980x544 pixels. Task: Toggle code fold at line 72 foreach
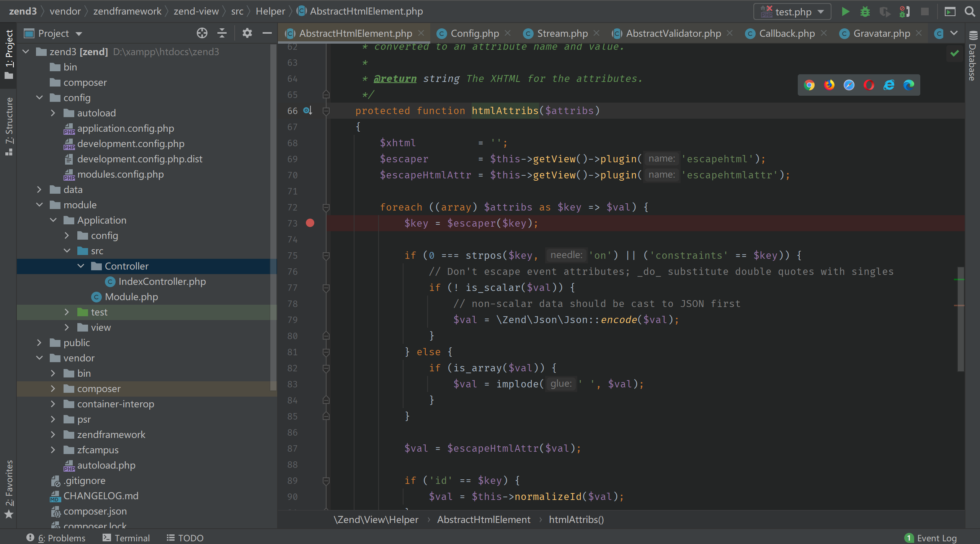pos(326,207)
